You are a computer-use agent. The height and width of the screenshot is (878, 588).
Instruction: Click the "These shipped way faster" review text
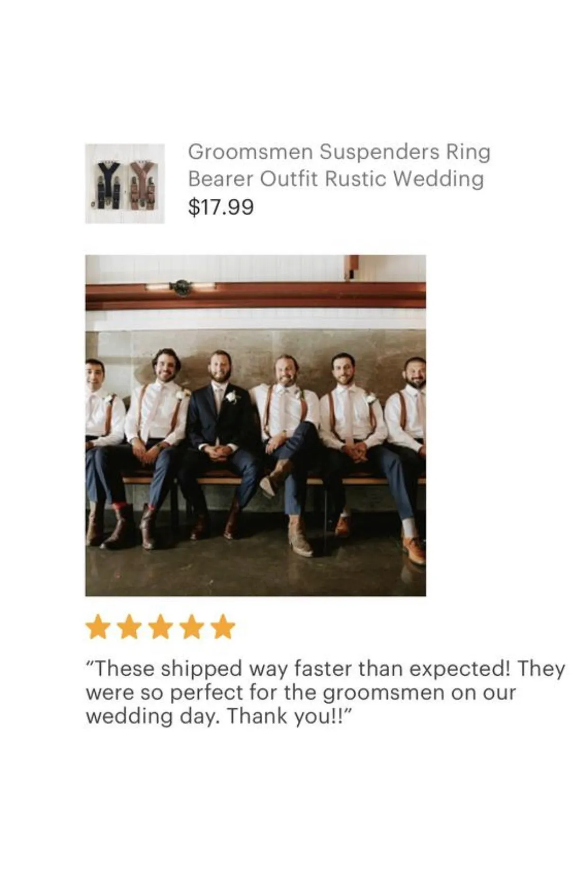pos(224,669)
